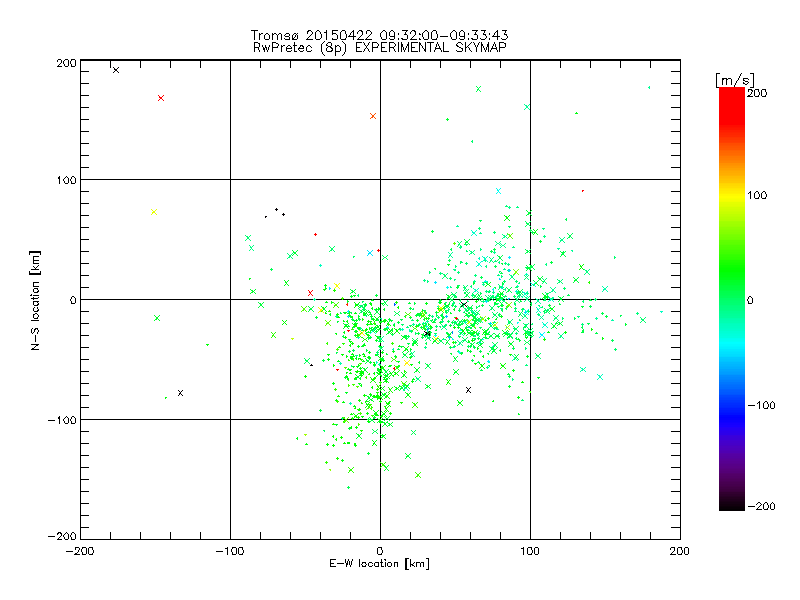This screenshot has width=800, height=600.
Task: Click the y-axis tick label 200
Action: [x=66, y=63]
